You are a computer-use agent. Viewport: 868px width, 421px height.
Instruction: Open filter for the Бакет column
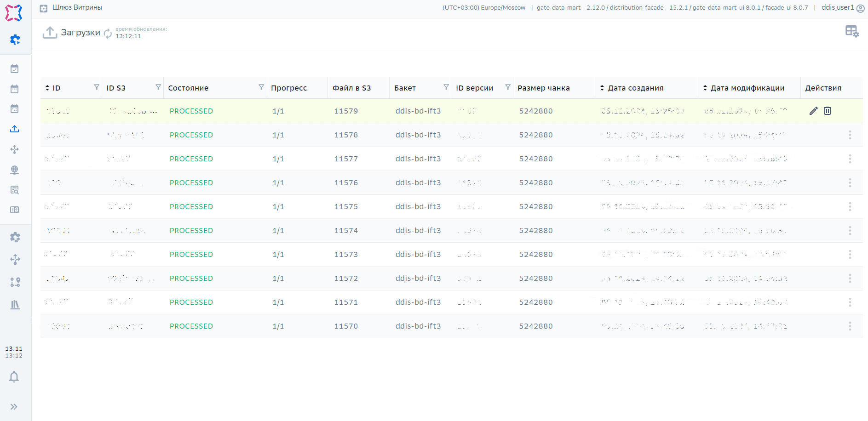pos(446,87)
